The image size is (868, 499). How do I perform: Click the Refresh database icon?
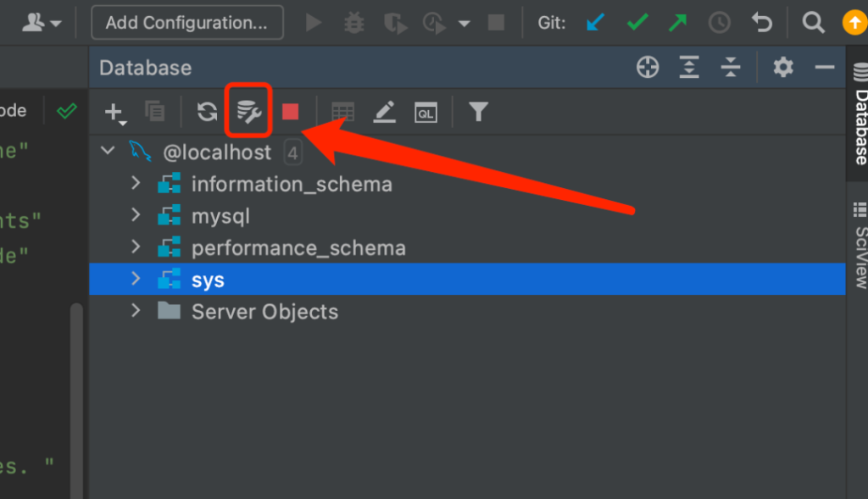(x=207, y=112)
